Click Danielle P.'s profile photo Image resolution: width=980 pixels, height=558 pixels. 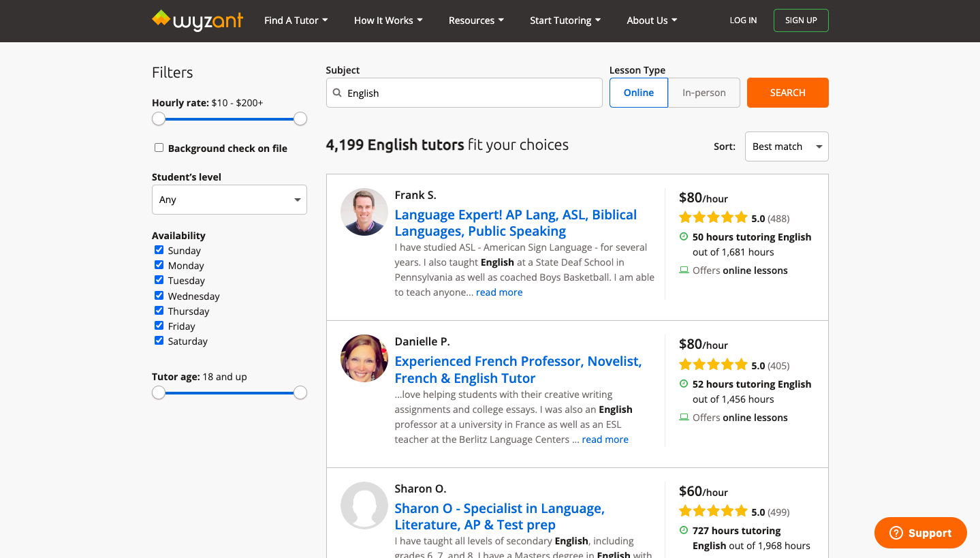pyautogui.click(x=364, y=358)
